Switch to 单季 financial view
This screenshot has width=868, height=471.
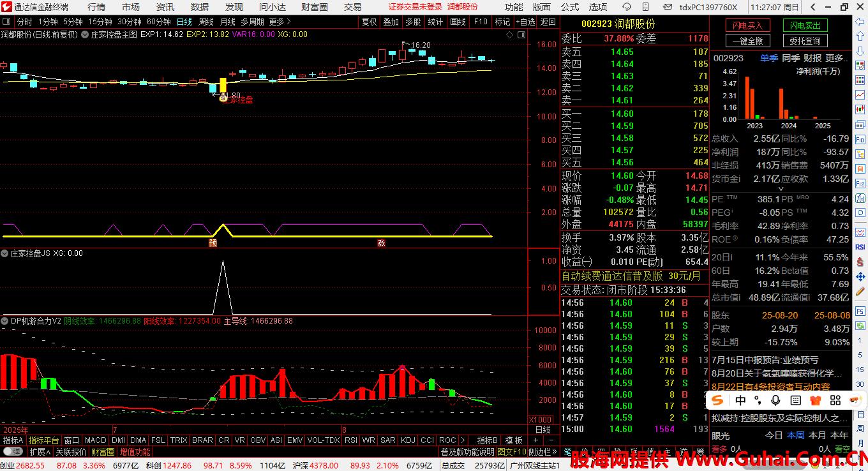tap(769, 58)
